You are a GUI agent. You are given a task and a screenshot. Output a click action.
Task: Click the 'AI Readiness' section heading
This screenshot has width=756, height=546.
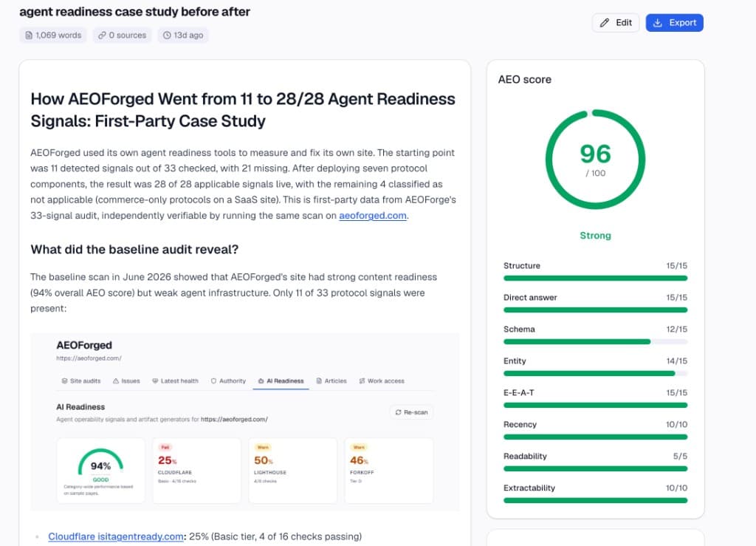pos(80,407)
